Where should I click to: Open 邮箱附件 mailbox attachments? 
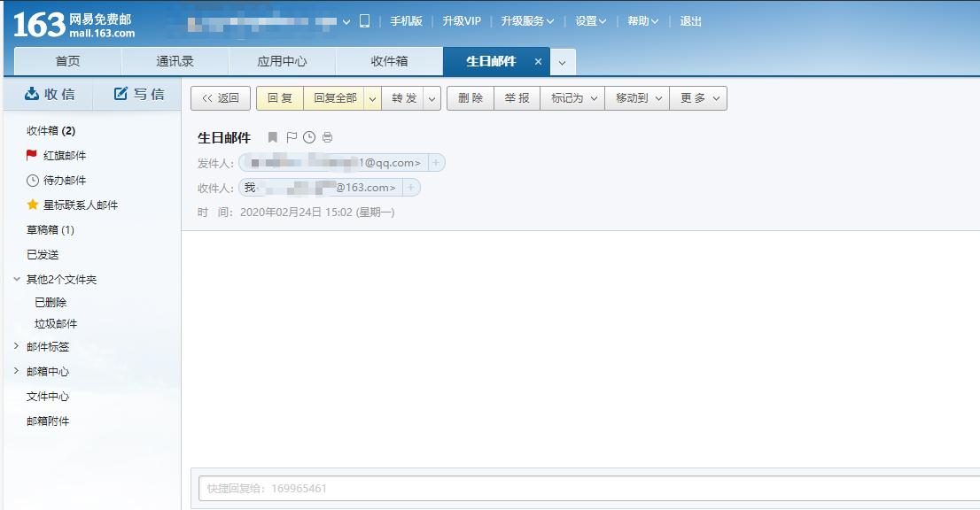48,421
